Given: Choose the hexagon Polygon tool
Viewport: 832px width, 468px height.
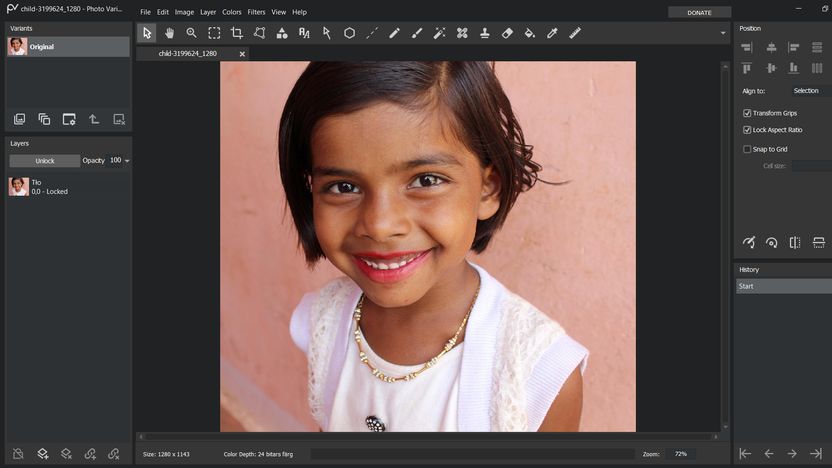Looking at the screenshot, I should click(x=349, y=33).
